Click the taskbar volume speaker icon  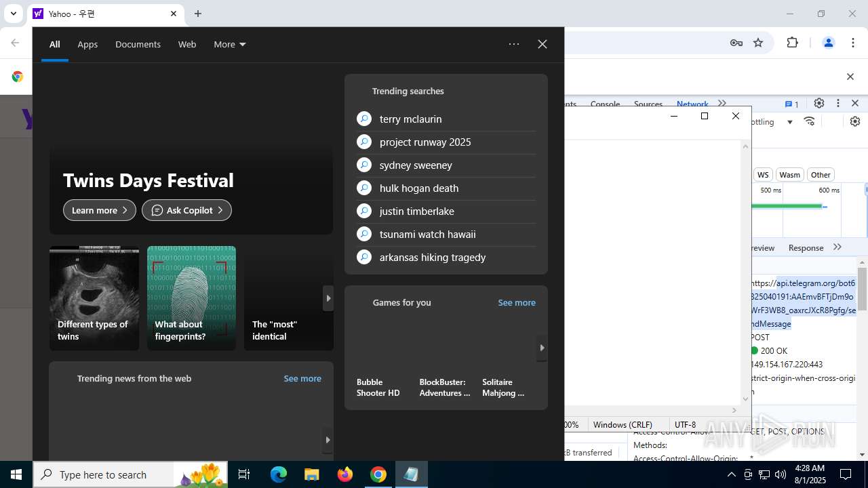(781, 474)
